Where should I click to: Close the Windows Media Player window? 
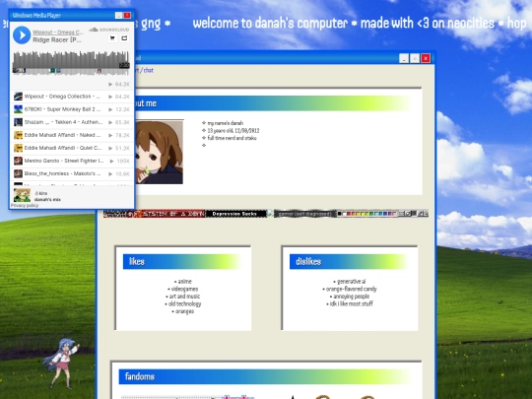point(127,15)
